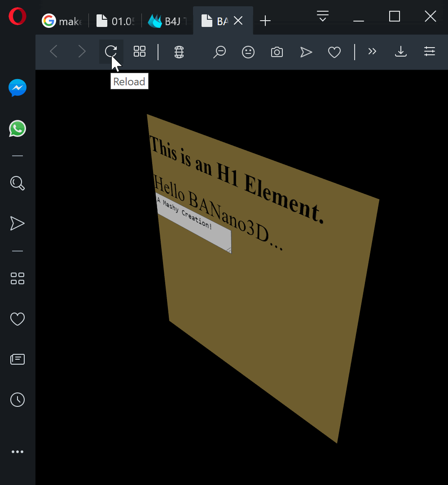Open Facebook Messenger in sidebar

pos(18,88)
